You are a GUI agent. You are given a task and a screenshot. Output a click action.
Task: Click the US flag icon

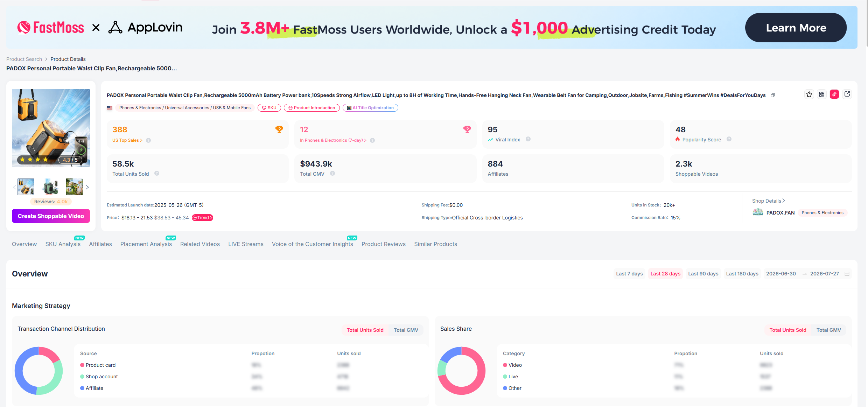110,108
